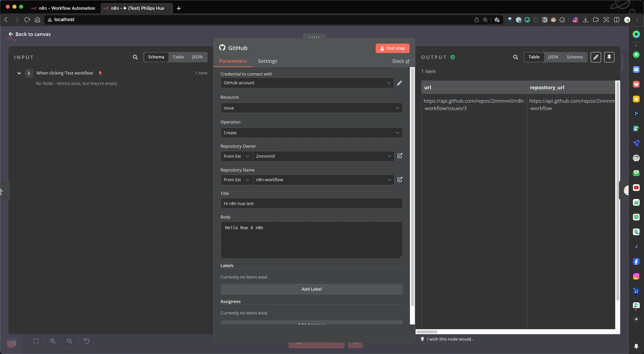Select Table view in Output panel
644x354 pixels.
[534, 57]
